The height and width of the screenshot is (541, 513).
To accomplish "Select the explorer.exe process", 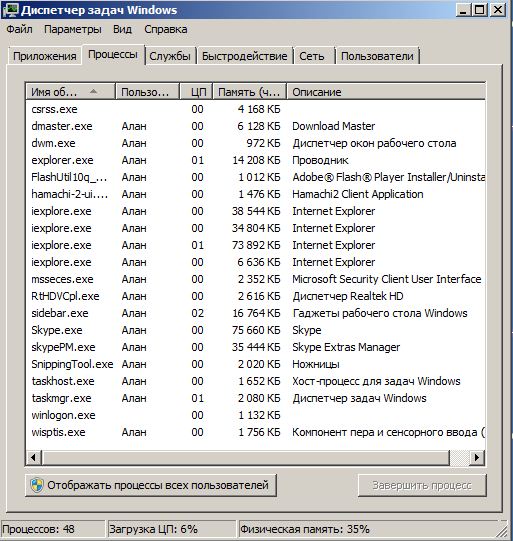I will (x=255, y=160).
